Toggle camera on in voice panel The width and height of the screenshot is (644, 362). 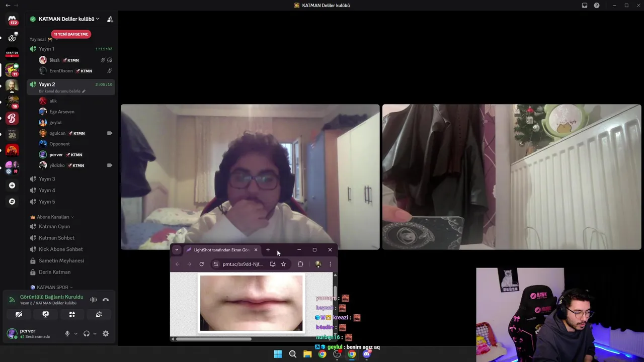pyautogui.click(x=19, y=314)
